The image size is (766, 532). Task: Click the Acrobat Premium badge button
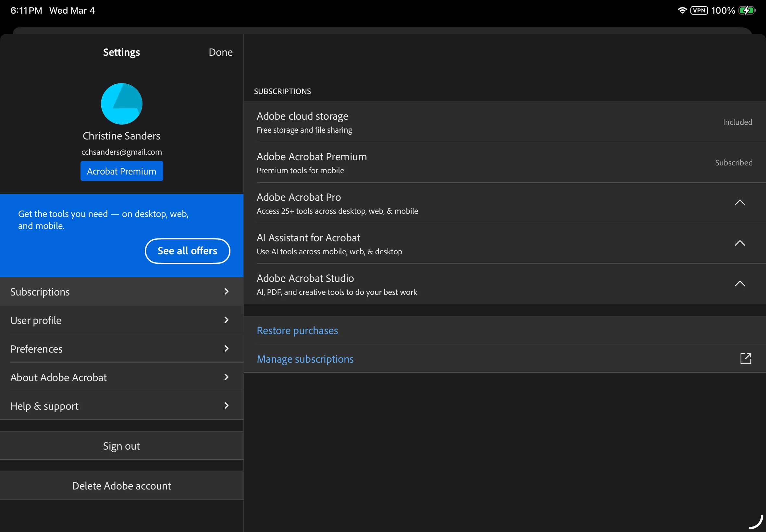pos(121,171)
